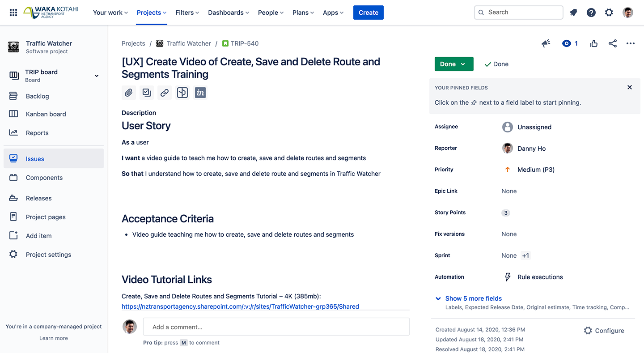Click the attach file paperclip icon
Viewport: 644px width, 353px height.
129,93
